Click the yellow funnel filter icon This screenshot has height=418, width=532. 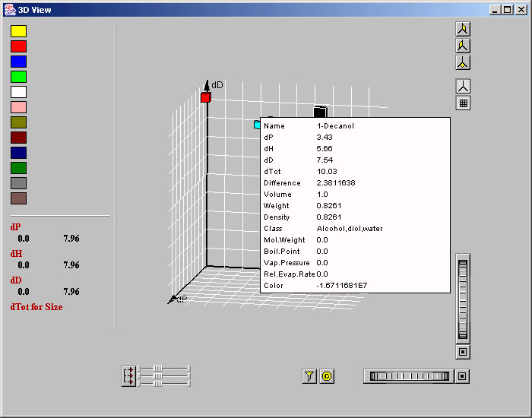[x=309, y=376]
